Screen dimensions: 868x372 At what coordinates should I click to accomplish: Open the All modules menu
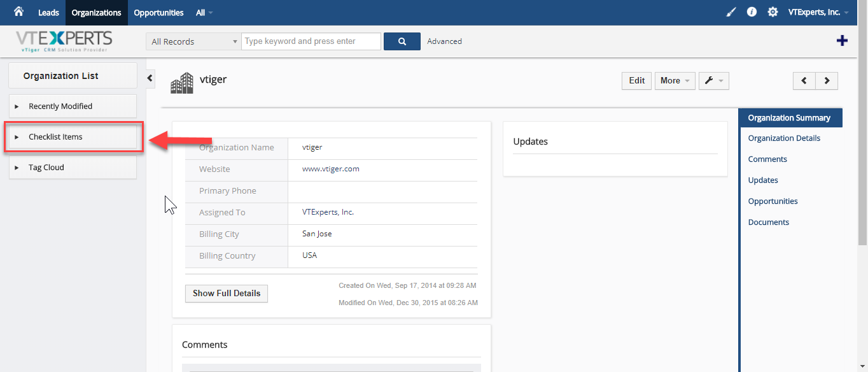coord(204,13)
